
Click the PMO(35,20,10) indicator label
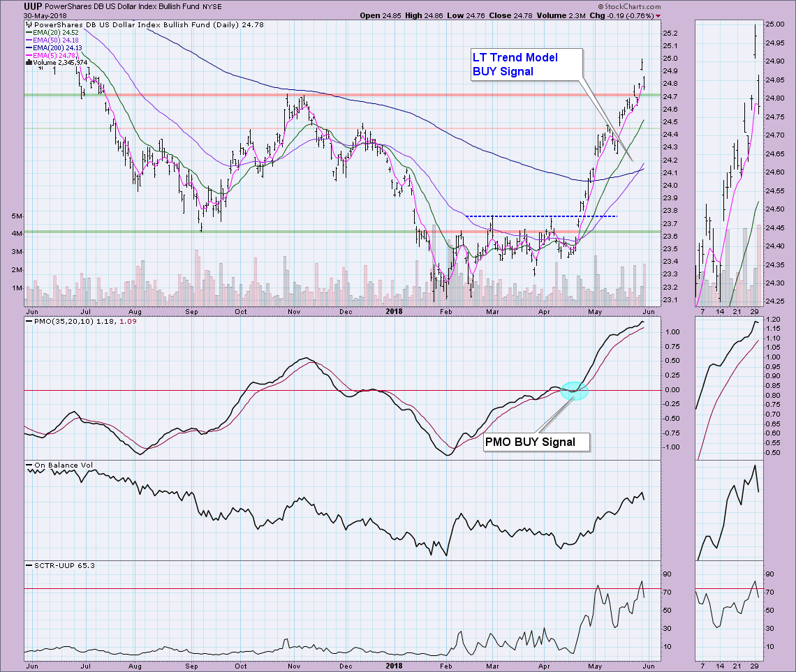(x=81, y=322)
